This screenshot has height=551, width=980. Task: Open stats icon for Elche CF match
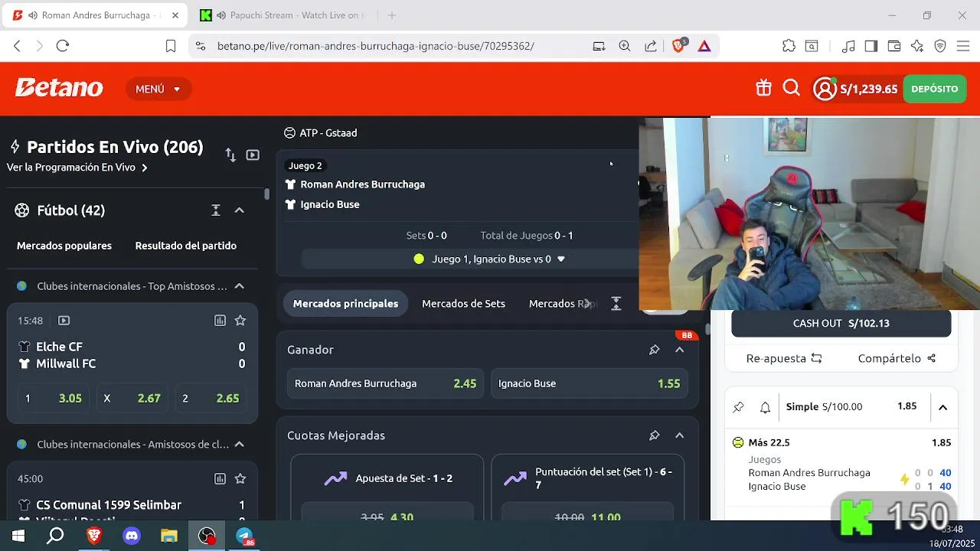(220, 321)
